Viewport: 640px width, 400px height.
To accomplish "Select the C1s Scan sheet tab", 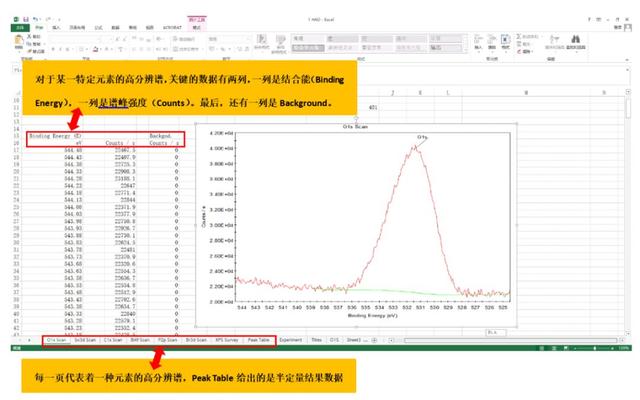I will coord(111,339).
